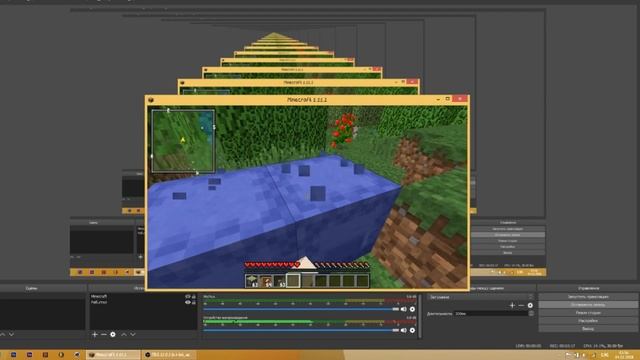This screenshot has height=360, width=640.
Task: Open Настройки button in controls
Action: 588,321
